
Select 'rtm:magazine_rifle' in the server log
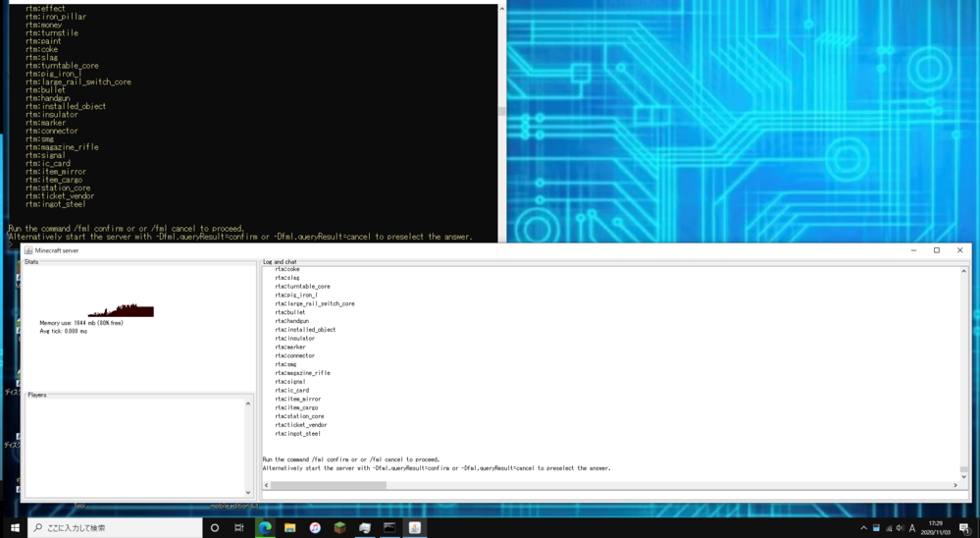[x=302, y=372]
